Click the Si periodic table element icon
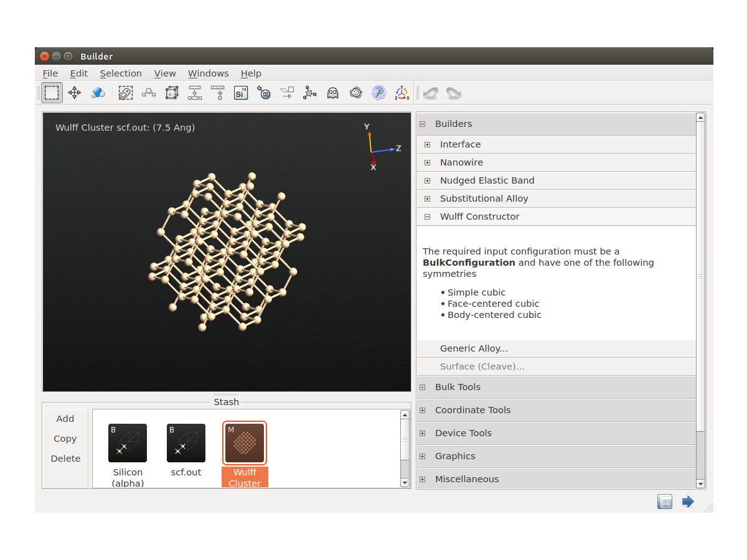747x560 pixels. (241, 93)
